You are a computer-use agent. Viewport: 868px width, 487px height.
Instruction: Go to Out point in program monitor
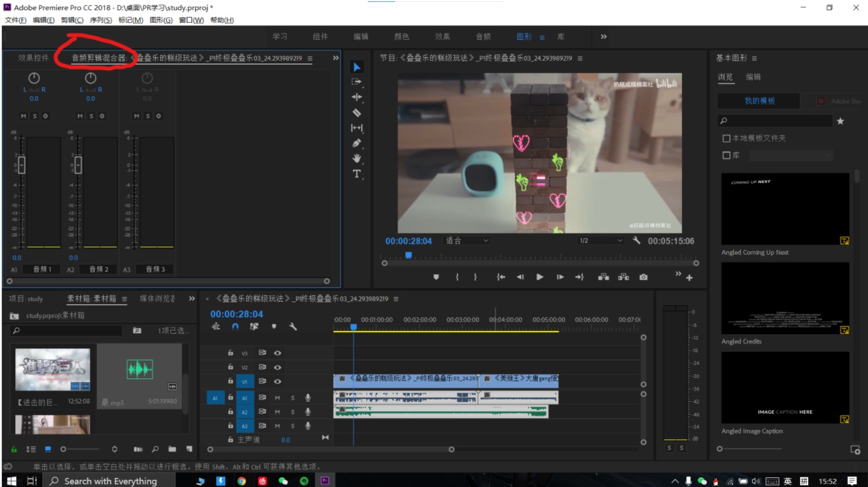pos(579,277)
